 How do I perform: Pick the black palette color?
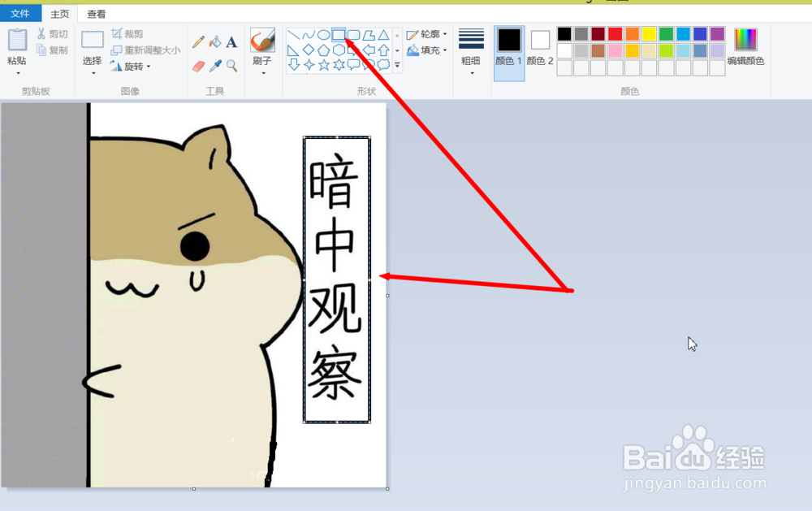[x=564, y=34]
